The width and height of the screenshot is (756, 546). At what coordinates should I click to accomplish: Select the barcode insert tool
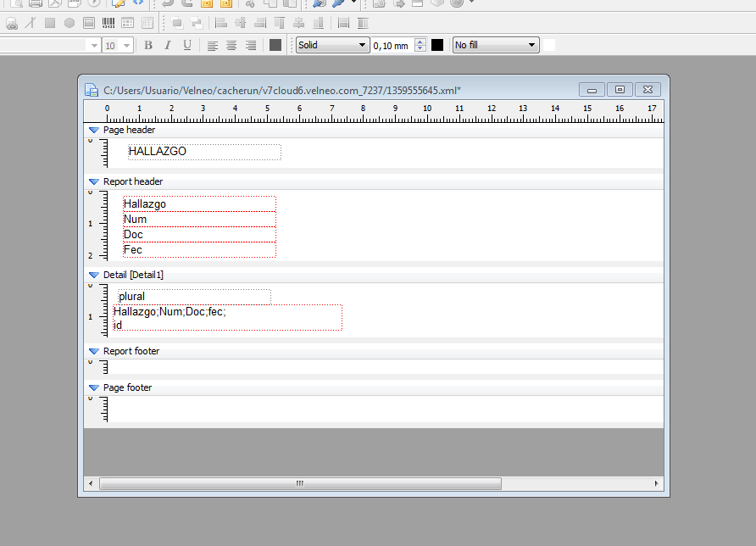pos(108,23)
